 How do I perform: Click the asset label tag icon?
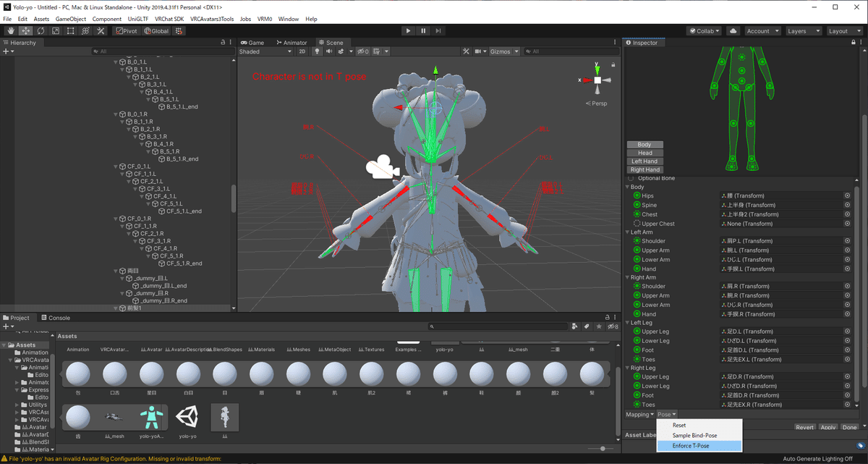[x=861, y=446]
